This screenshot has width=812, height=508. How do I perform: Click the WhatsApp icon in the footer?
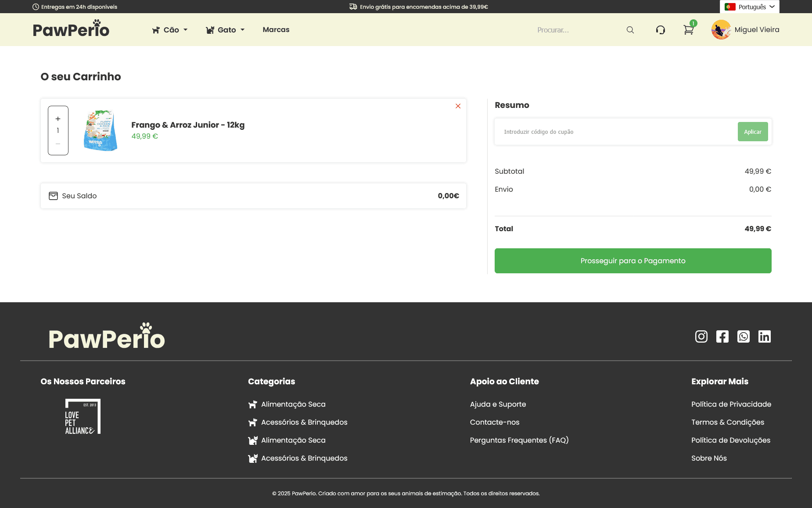point(744,336)
